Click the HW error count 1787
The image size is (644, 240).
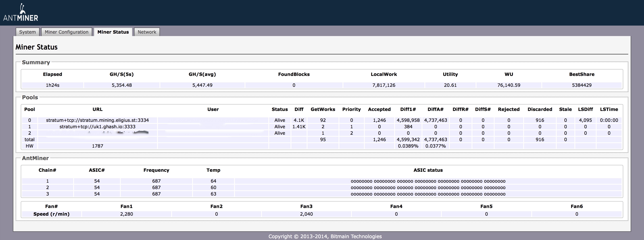click(98, 146)
